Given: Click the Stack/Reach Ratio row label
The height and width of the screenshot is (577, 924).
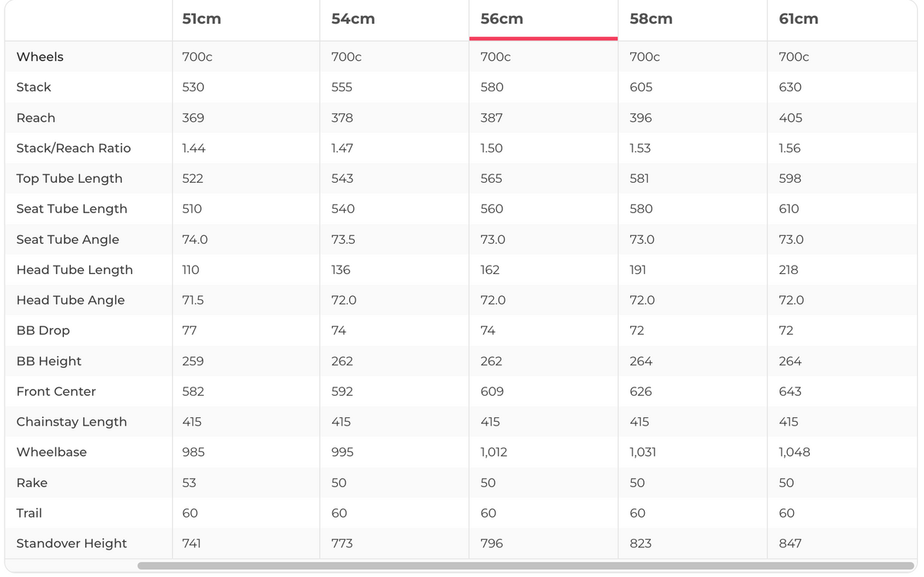Looking at the screenshot, I should [x=73, y=148].
